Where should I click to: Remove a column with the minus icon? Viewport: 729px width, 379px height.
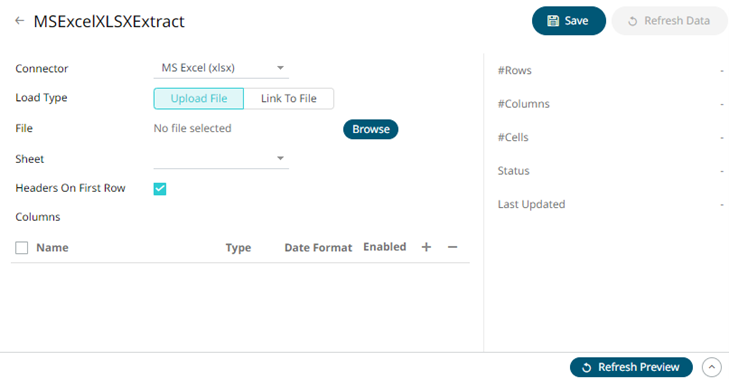click(452, 247)
